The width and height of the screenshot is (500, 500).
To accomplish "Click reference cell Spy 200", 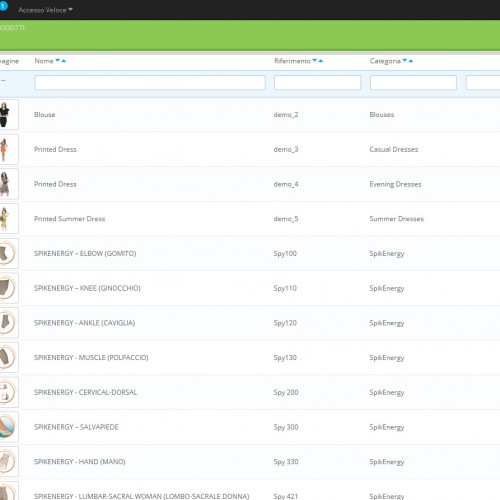I will tap(286, 392).
